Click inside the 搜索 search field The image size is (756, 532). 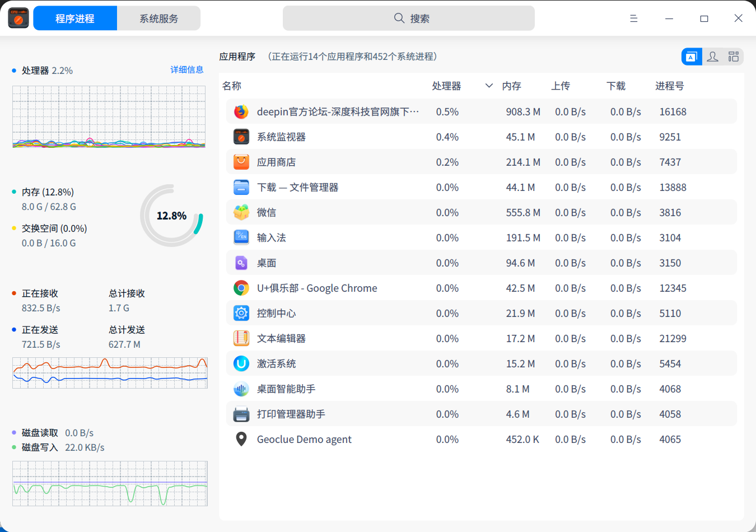[x=408, y=18]
